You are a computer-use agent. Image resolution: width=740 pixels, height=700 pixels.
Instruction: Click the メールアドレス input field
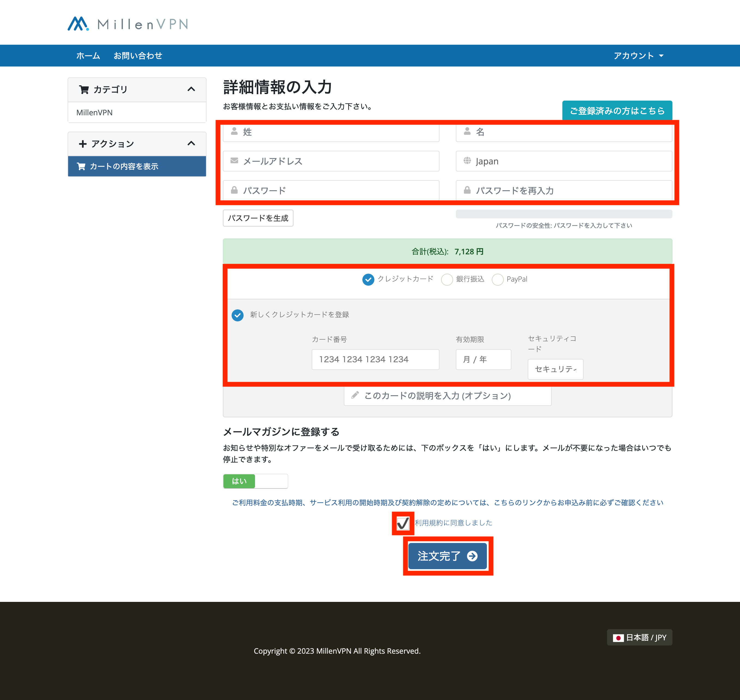point(331,161)
